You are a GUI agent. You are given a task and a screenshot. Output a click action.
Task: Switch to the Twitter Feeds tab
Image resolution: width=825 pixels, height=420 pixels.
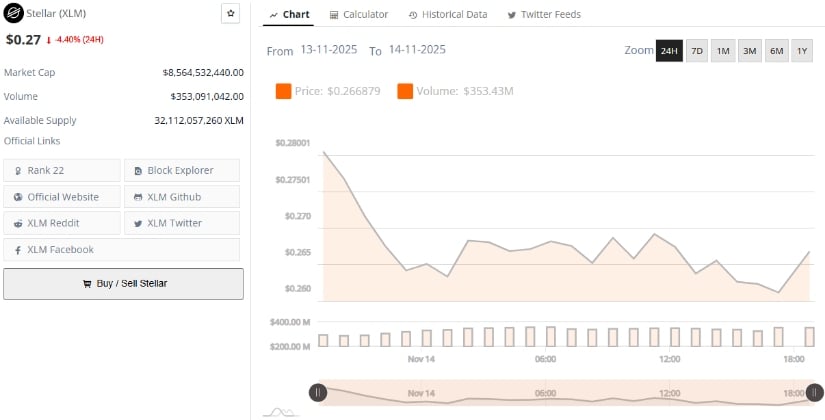tap(544, 15)
